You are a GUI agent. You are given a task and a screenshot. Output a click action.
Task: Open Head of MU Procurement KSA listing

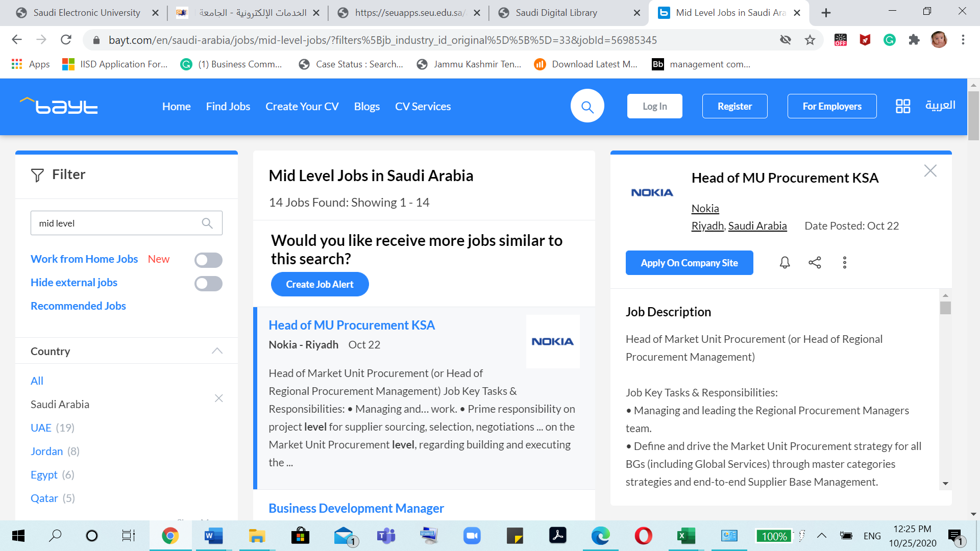point(351,324)
